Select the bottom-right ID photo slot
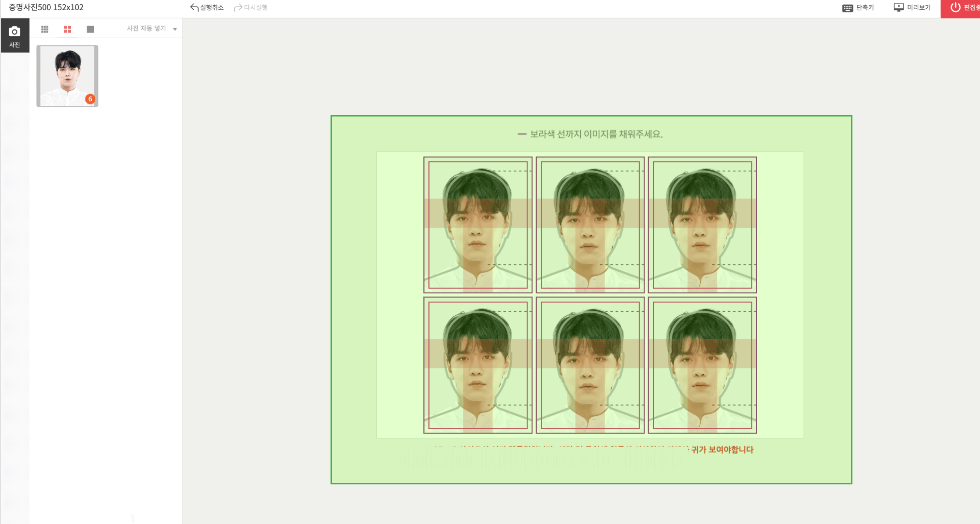This screenshot has width=980, height=524. pos(702,365)
